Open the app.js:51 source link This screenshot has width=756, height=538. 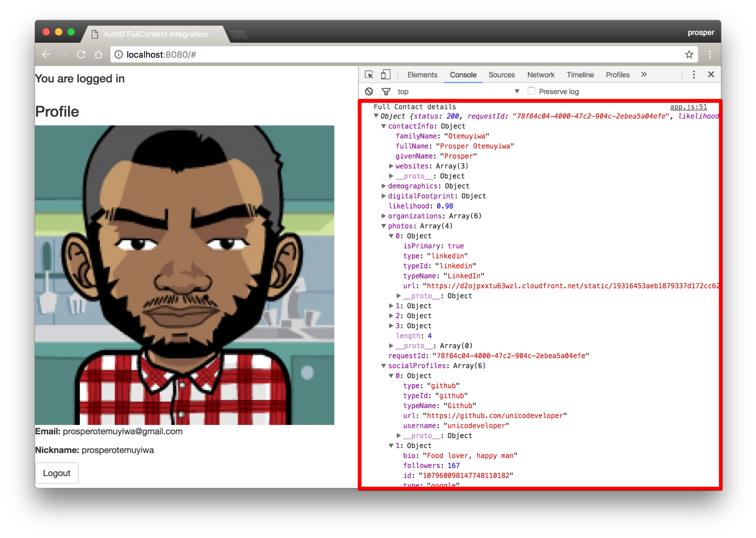[688, 107]
